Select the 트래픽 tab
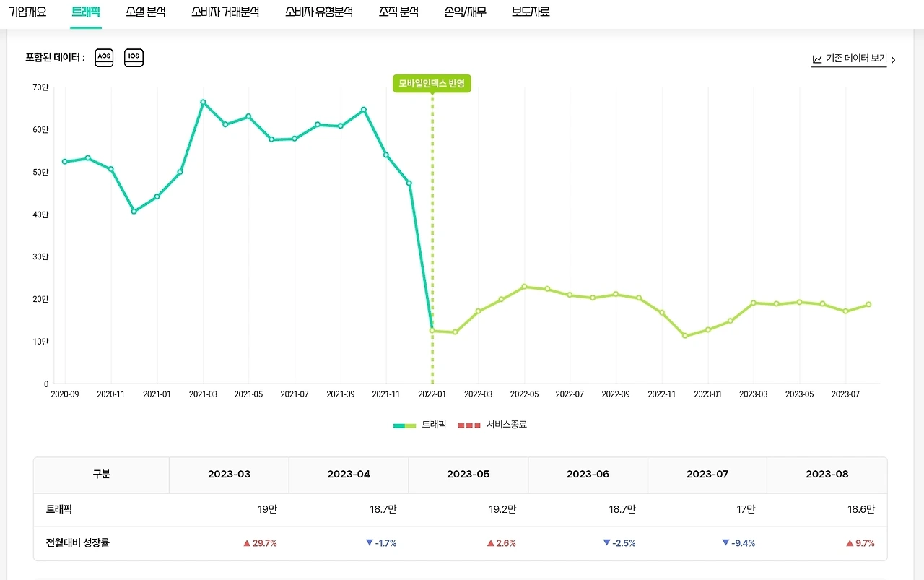 click(x=86, y=12)
